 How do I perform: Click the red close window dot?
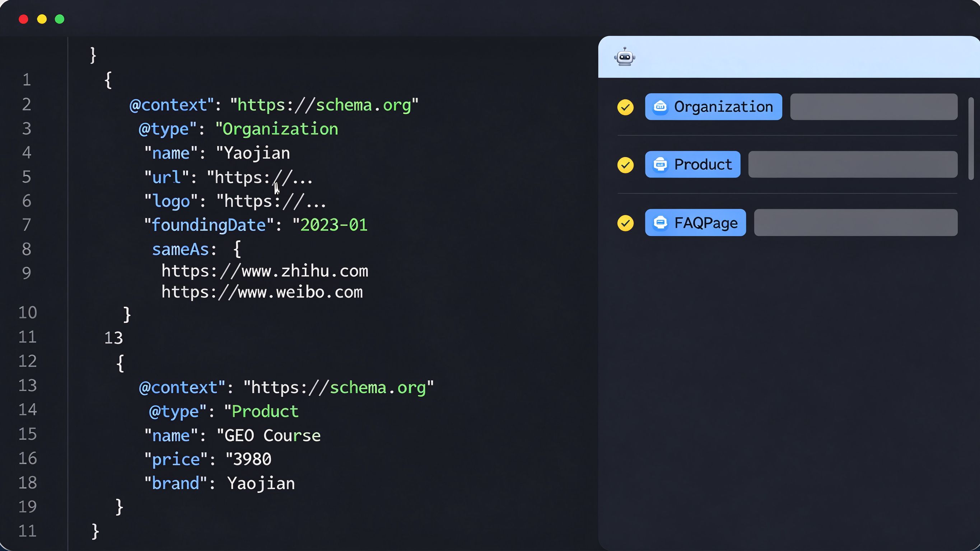point(24,19)
